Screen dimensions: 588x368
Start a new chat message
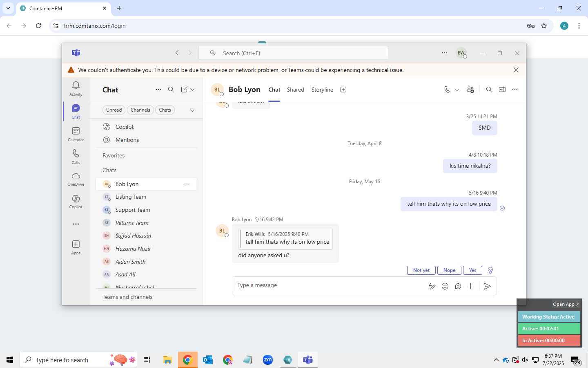(x=184, y=90)
